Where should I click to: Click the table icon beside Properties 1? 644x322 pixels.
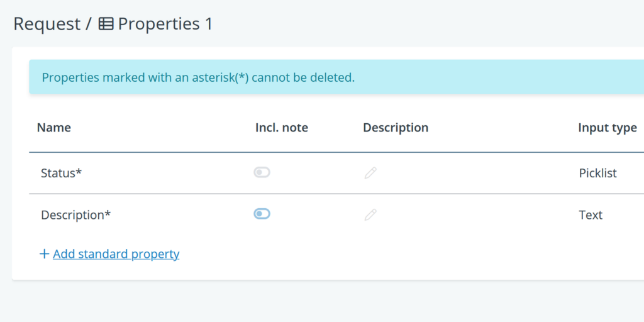106,24
